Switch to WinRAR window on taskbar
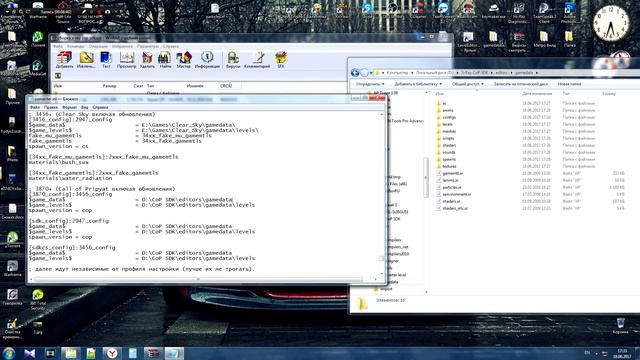This screenshot has width=640, height=360. (153, 353)
